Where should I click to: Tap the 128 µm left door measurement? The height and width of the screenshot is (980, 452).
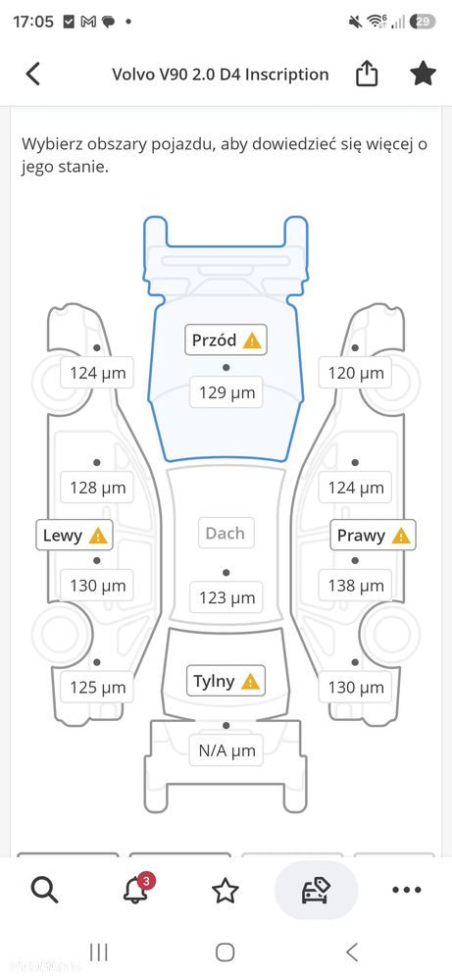pos(97,488)
